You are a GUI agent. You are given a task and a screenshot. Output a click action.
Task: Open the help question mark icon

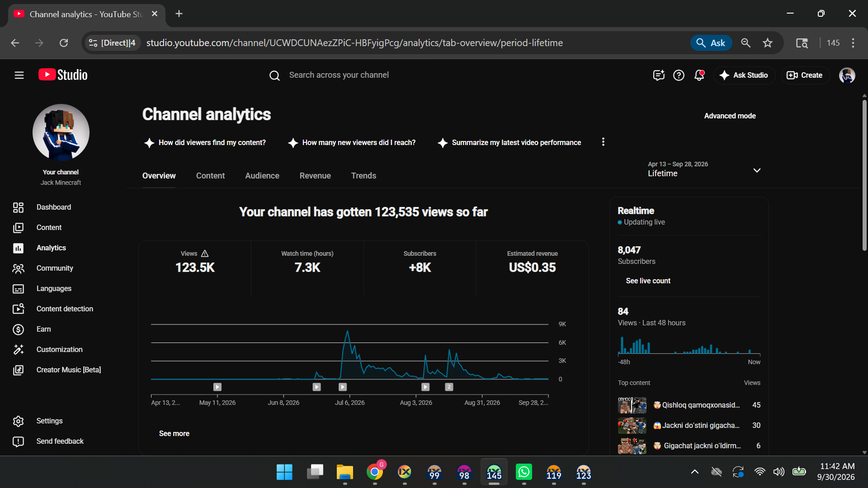679,75
